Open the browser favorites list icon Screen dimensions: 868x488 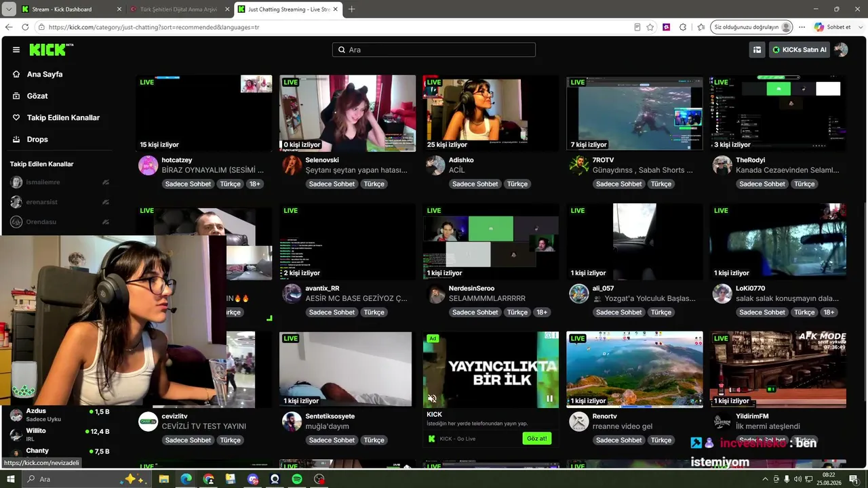pos(701,27)
